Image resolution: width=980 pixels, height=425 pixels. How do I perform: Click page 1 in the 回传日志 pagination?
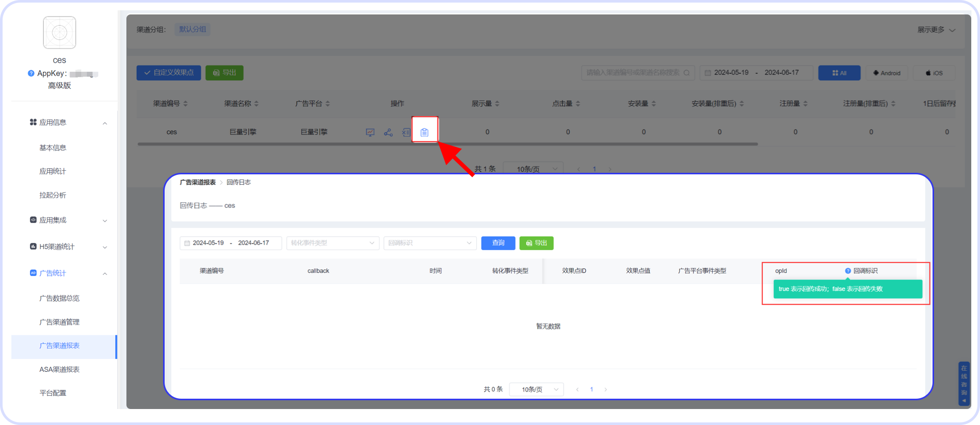click(591, 389)
